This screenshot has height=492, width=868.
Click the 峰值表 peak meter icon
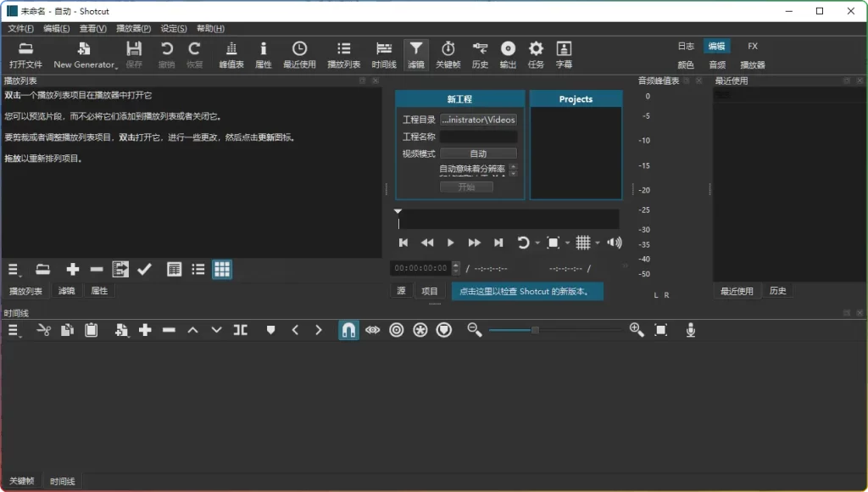pyautogui.click(x=231, y=53)
